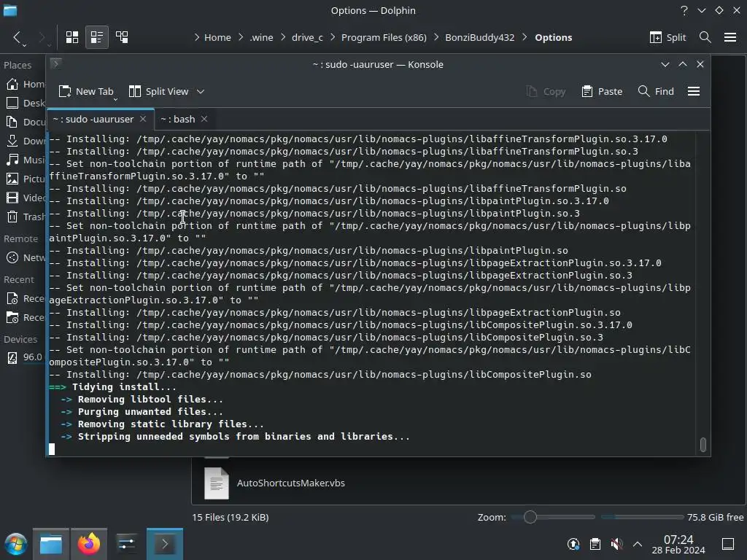Expand hidden system tray icons
Image resolution: width=747 pixels, height=560 pixels.
[x=638, y=544]
